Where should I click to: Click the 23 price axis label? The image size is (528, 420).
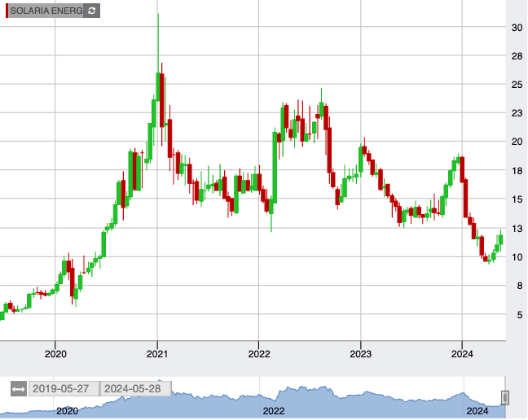517,113
